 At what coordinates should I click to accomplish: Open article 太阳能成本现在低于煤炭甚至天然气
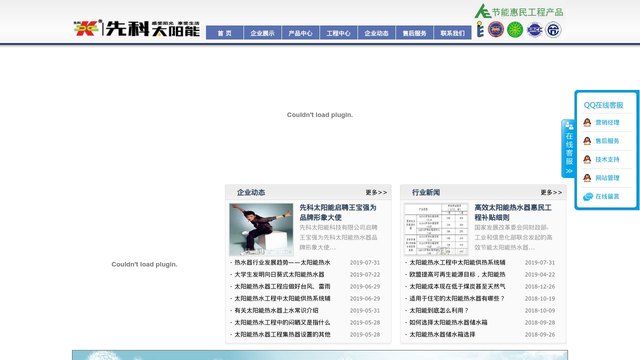point(457,287)
